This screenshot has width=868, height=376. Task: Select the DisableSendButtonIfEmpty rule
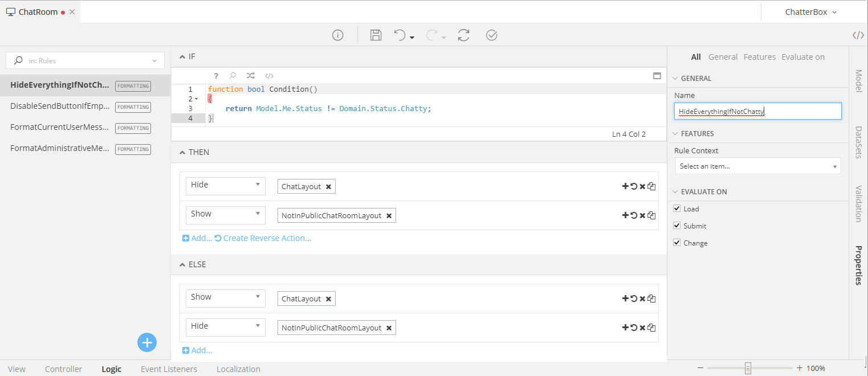60,106
